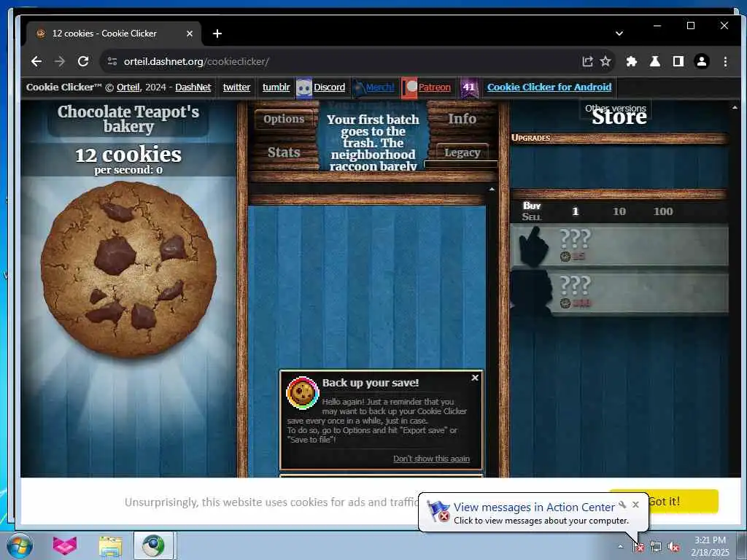Open a new browser tab
This screenshot has height=560, width=747.
coord(217,34)
